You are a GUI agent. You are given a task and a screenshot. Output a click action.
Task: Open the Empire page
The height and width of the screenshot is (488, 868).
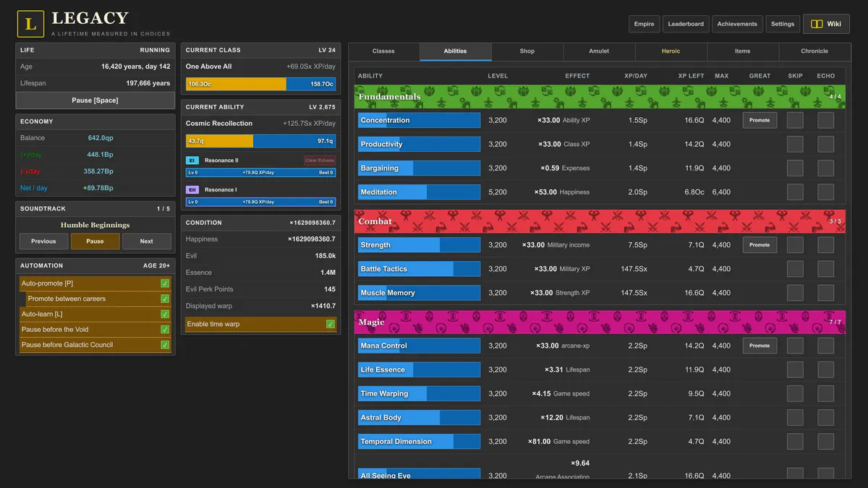pos(644,24)
